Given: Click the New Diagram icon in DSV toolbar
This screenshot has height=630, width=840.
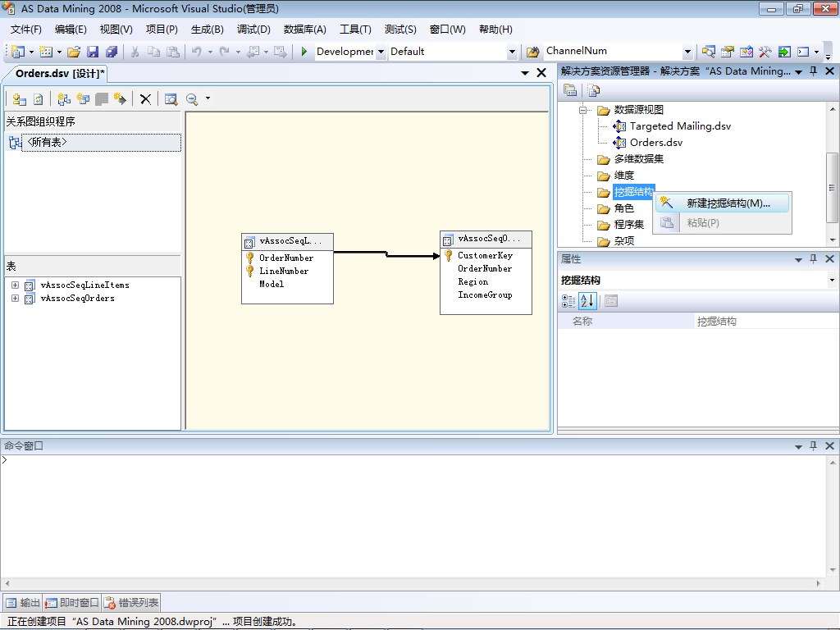Looking at the screenshot, I should (x=64, y=99).
